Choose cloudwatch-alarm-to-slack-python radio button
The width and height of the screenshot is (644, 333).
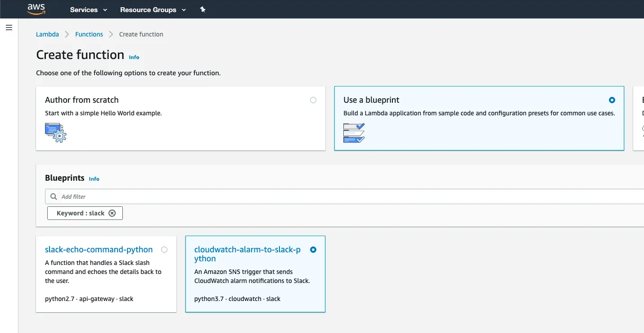click(x=313, y=250)
